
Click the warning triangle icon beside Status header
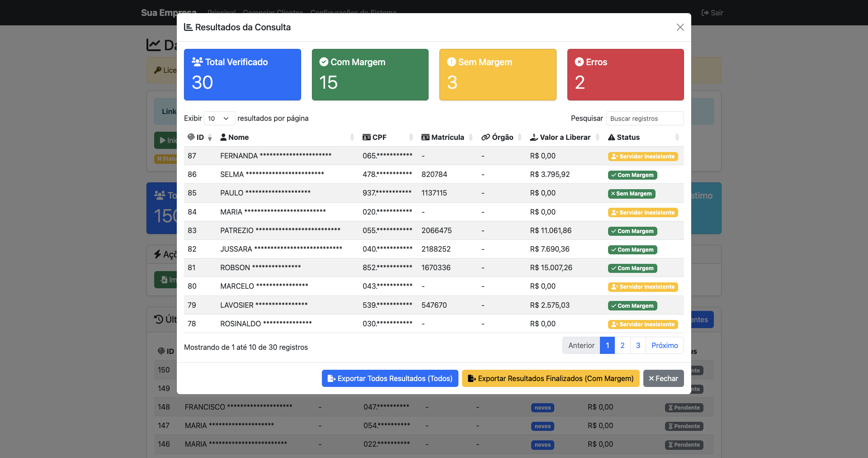point(612,137)
